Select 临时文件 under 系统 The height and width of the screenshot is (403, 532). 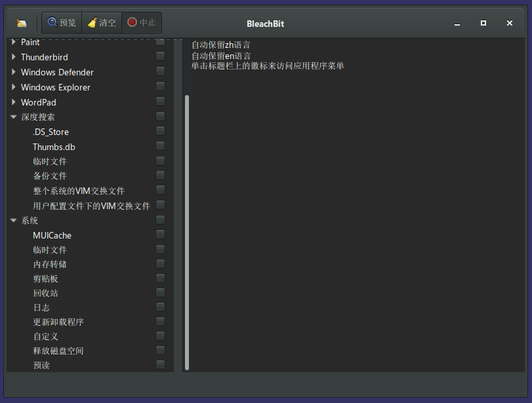click(x=50, y=250)
